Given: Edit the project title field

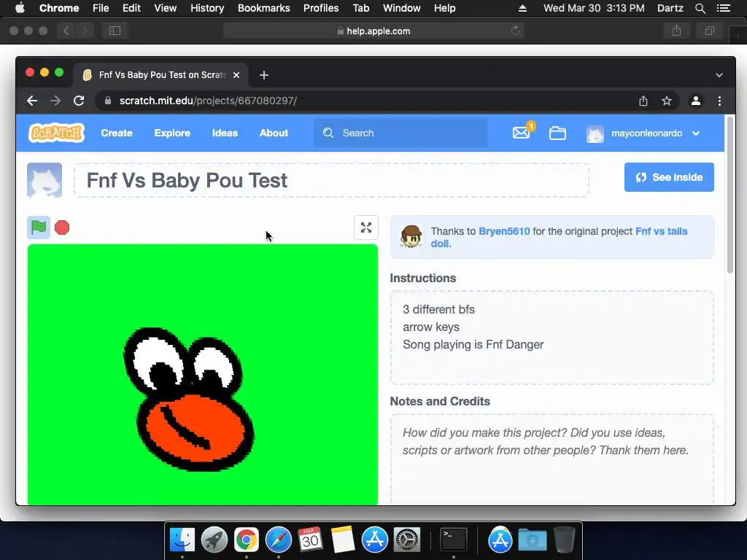Looking at the screenshot, I should pyautogui.click(x=332, y=180).
